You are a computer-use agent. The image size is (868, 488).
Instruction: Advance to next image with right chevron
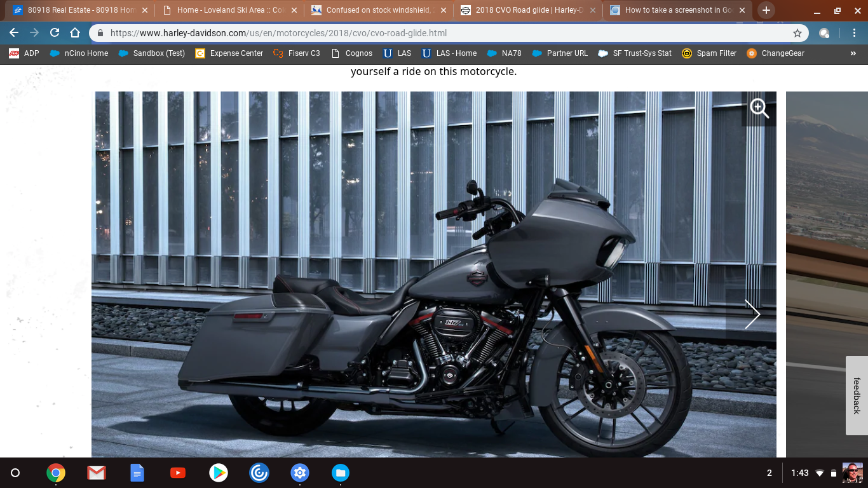click(752, 315)
